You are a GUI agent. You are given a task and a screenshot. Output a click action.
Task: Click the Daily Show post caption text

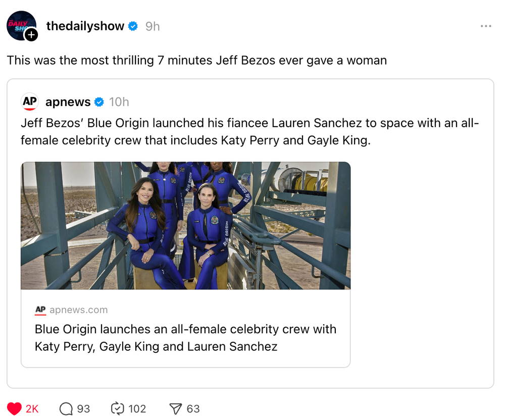[x=196, y=61]
